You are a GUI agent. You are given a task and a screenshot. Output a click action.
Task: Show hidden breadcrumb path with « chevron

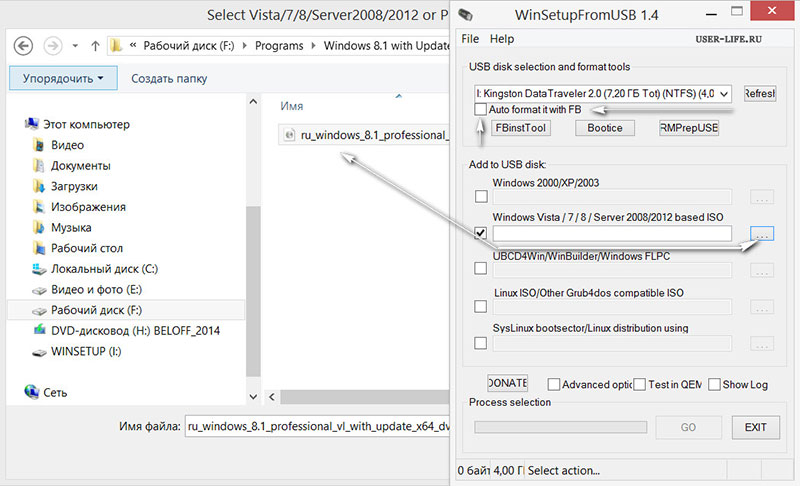point(133,45)
